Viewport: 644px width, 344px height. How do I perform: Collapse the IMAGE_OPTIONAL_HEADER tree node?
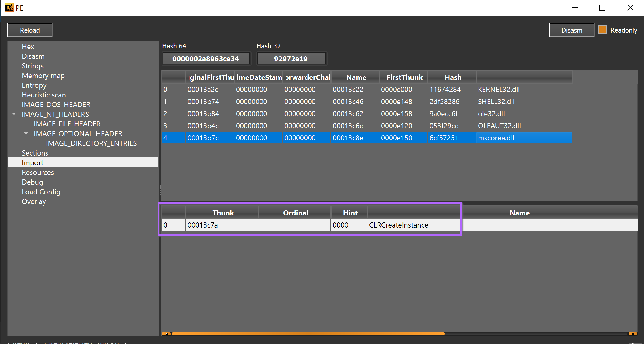click(x=26, y=133)
